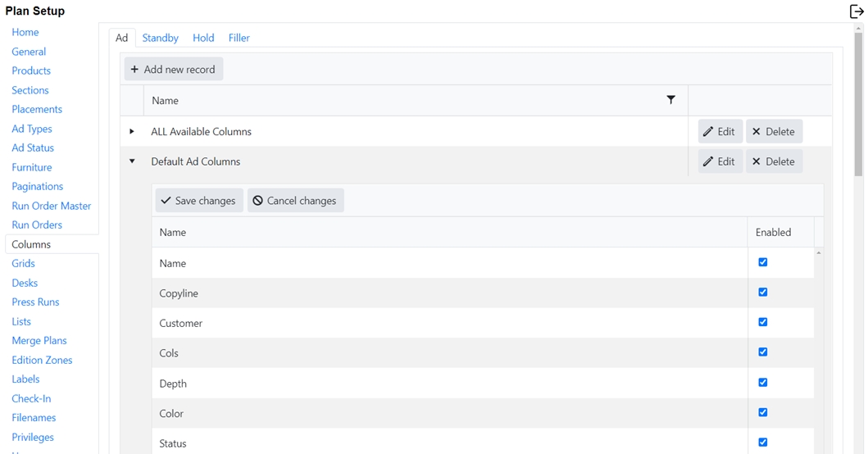
Task: Uncheck the Enabled checkbox for Name
Action: tap(763, 262)
